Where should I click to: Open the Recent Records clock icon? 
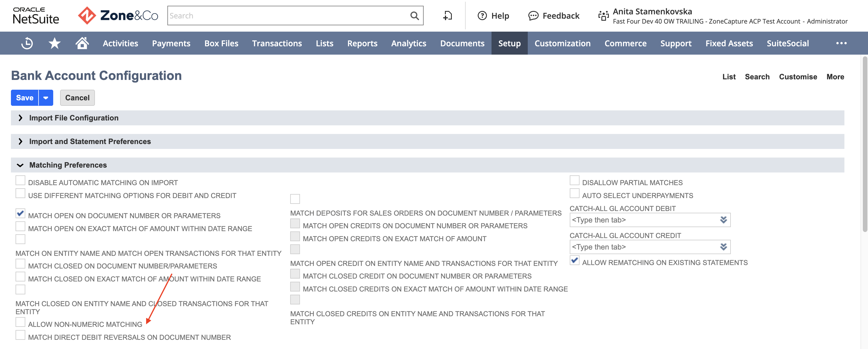pos(27,43)
